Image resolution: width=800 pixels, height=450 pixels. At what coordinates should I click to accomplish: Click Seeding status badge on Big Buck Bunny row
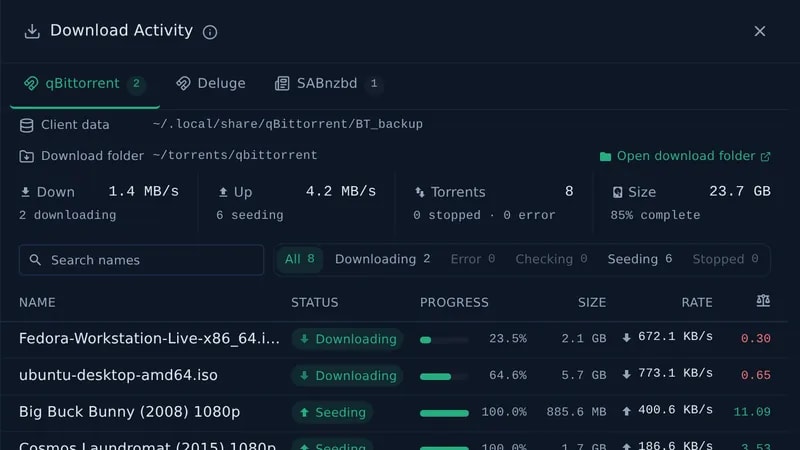pyautogui.click(x=332, y=413)
